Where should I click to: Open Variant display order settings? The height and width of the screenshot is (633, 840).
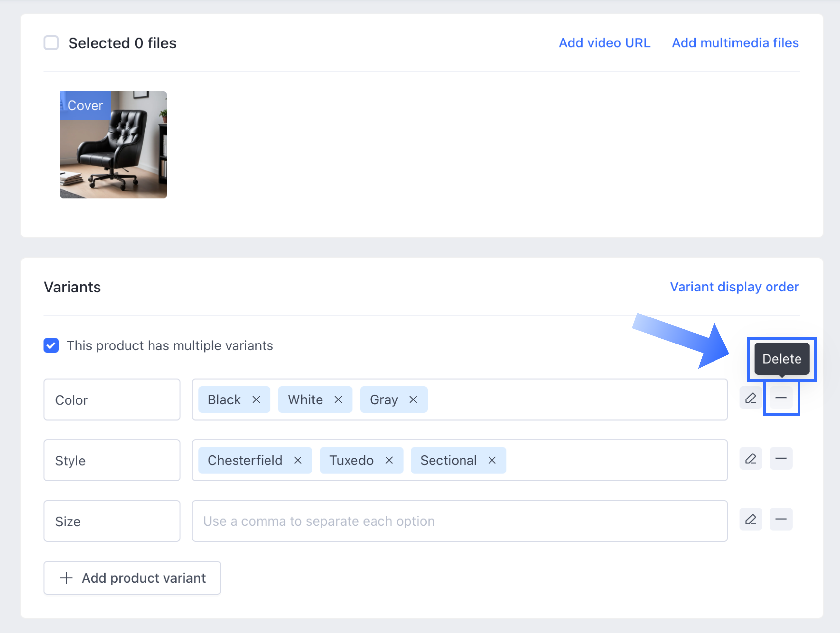(x=734, y=287)
